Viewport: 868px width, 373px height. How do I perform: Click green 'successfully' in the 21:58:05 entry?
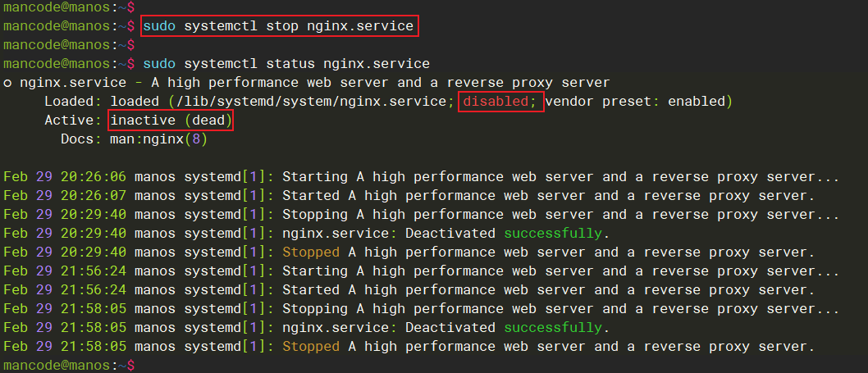(552, 328)
